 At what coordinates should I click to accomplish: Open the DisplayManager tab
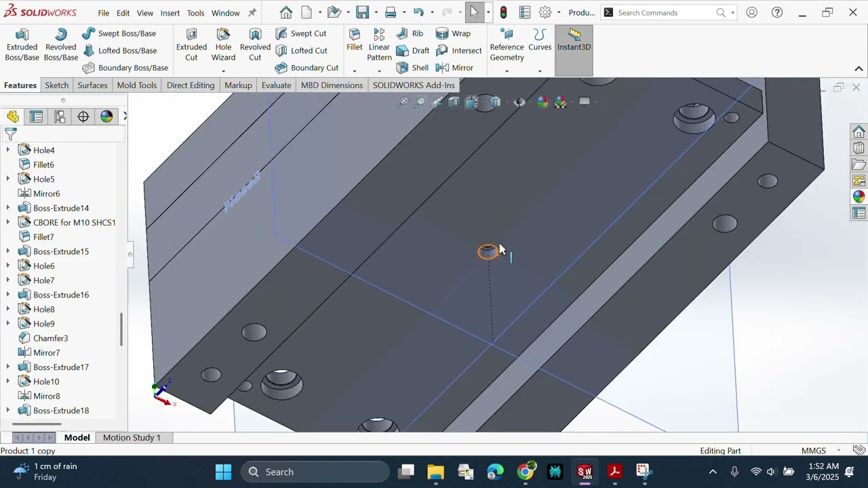click(106, 117)
